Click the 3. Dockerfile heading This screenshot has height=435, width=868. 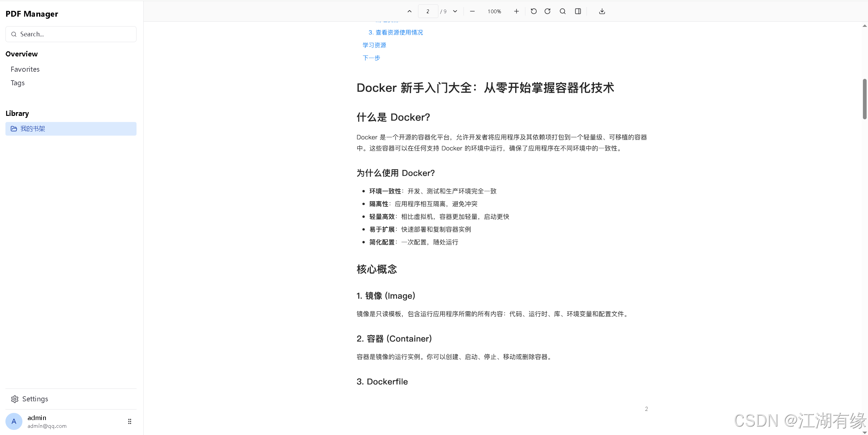point(382,381)
